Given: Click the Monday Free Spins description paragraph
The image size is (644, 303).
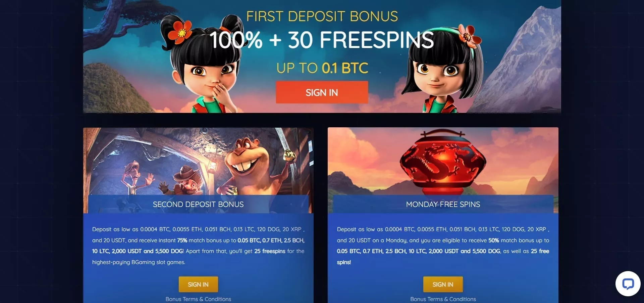Looking at the screenshot, I should (443, 246).
